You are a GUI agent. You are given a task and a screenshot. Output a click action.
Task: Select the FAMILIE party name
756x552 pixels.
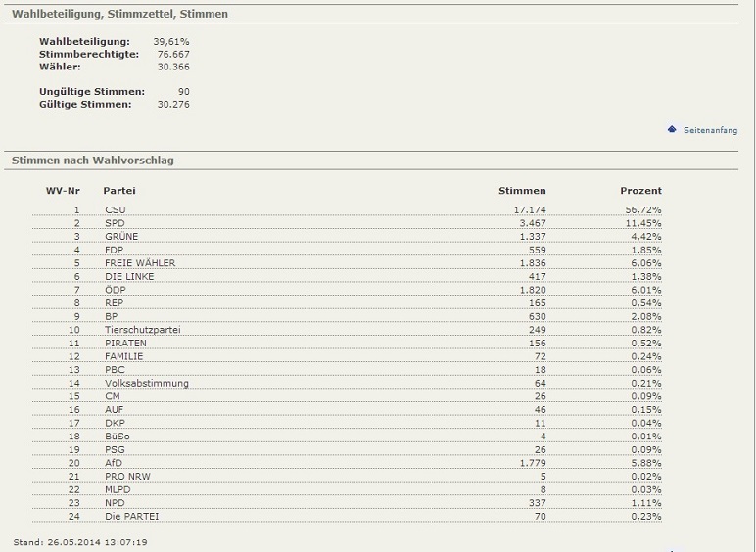(x=124, y=356)
